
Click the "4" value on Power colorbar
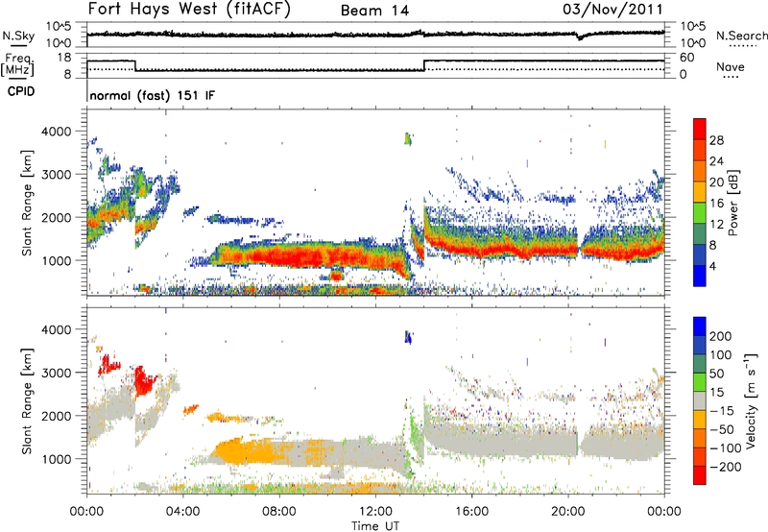(713, 266)
